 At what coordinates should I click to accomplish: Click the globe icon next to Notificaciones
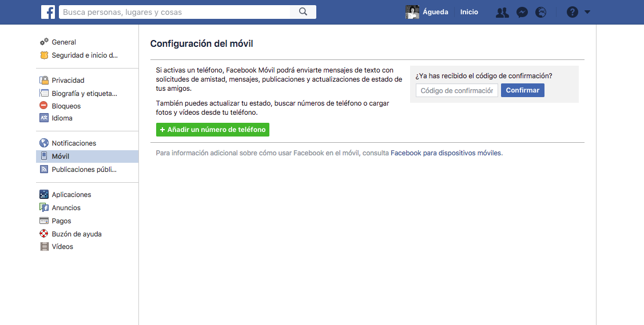[44, 143]
